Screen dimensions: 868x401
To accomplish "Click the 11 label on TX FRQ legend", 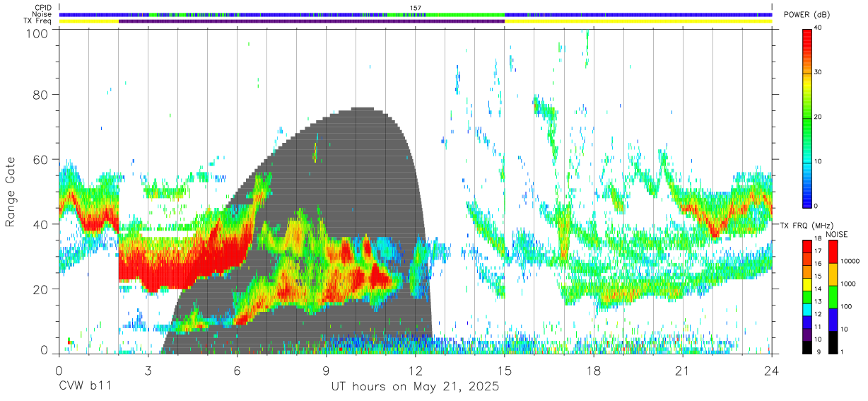I will (x=819, y=327).
